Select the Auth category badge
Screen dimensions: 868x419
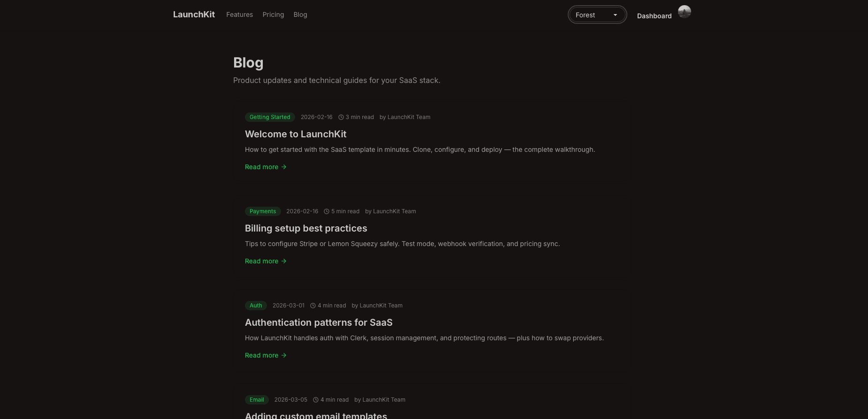[x=256, y=305]
